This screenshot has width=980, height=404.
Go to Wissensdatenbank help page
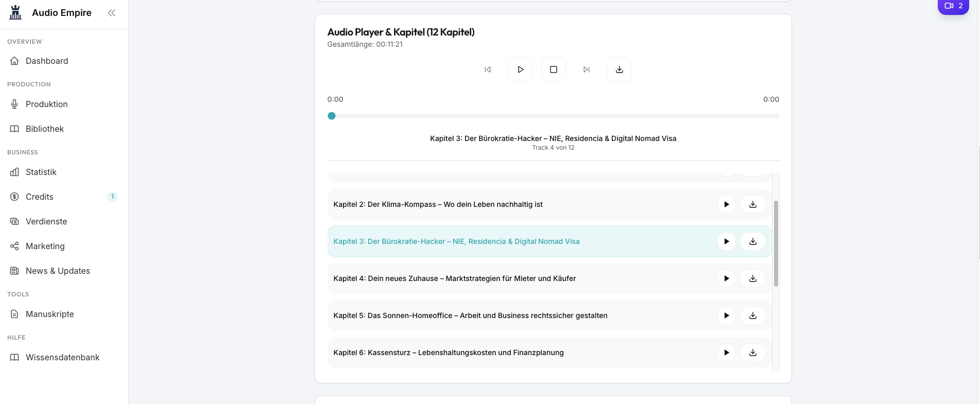coord(62,357)
